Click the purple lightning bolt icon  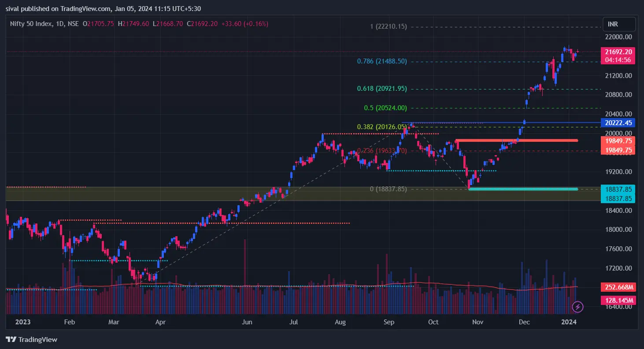(x=578, y=306)
